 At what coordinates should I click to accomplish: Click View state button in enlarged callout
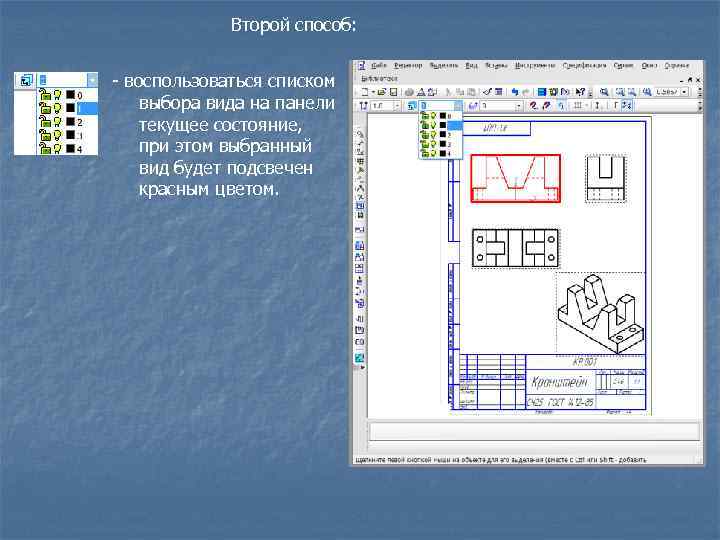click(26, 81)
